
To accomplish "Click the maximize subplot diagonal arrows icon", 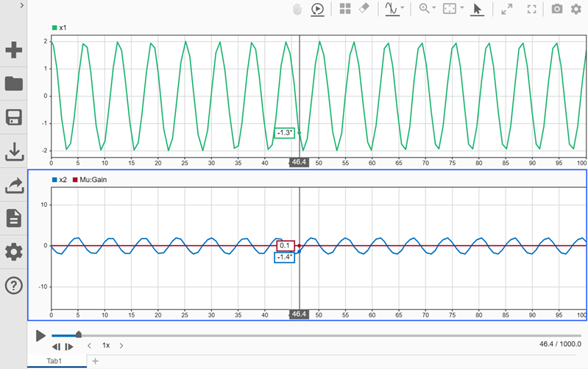I will coord(507,9).
